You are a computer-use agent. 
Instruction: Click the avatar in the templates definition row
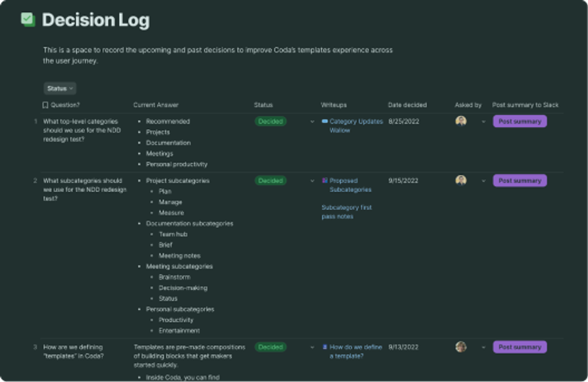[x=461, y=347]
